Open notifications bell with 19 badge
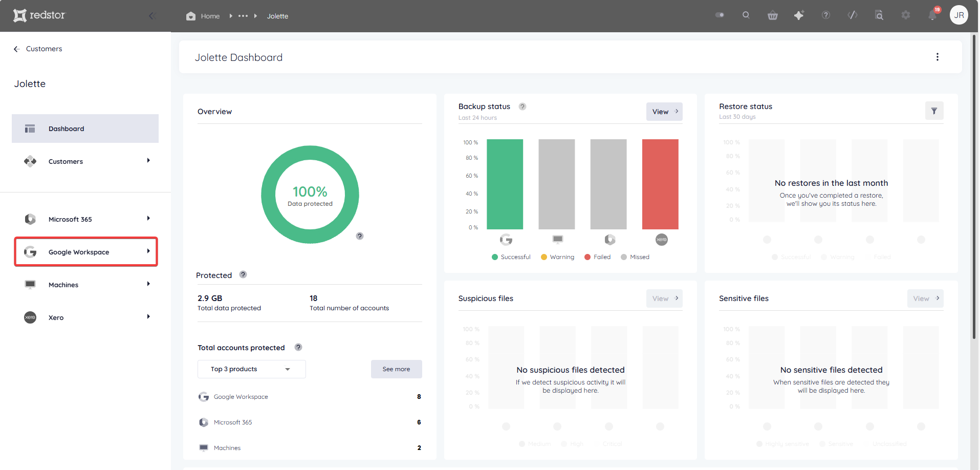980x470 pixels. (x=933, y=15)
